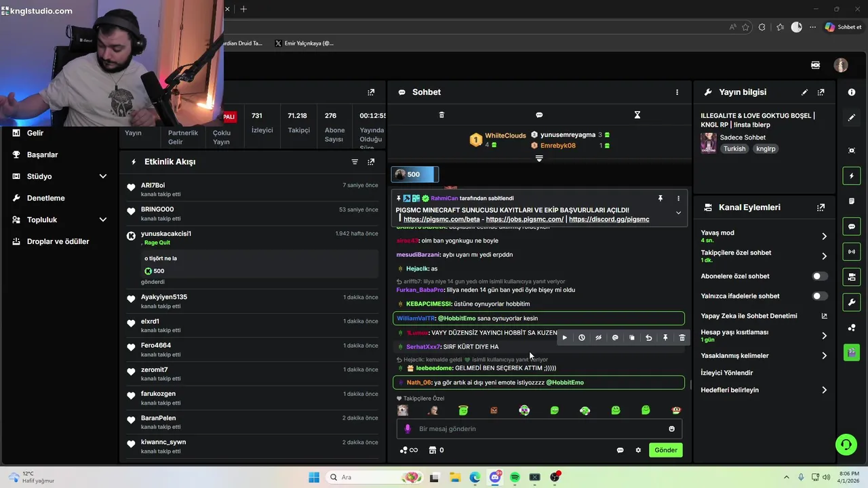Click the chat bubble icon in right sidebar
This screenshot has width=868, height=488.
coord(852,226)
